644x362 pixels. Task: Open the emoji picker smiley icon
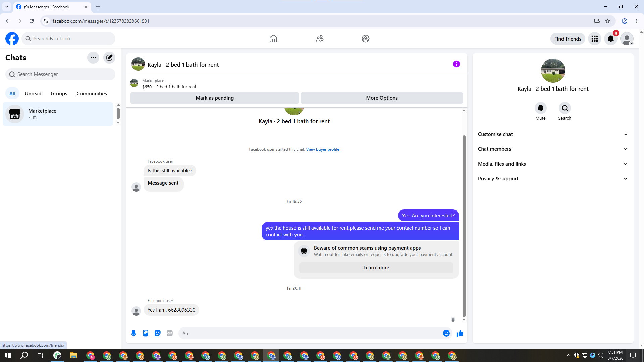pyautogui.click(x=446, y=333)
